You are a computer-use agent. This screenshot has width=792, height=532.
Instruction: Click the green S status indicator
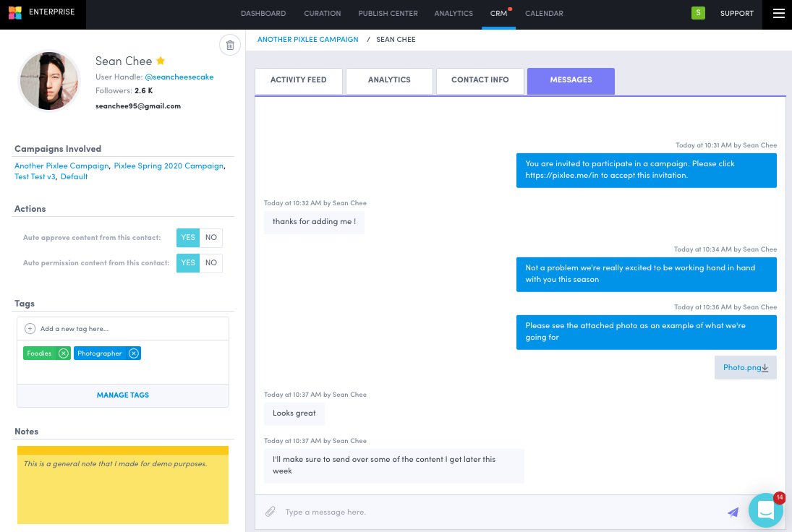[x=697, y=13]
